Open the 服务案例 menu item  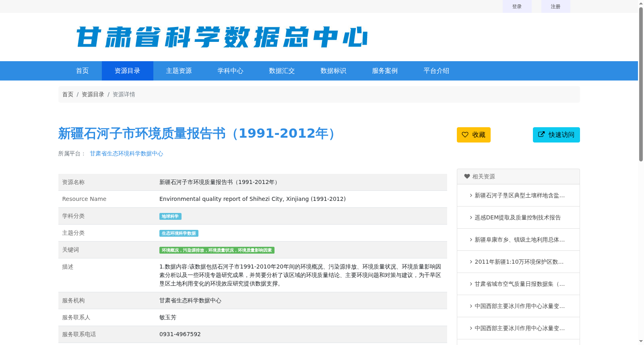[385, 71]
